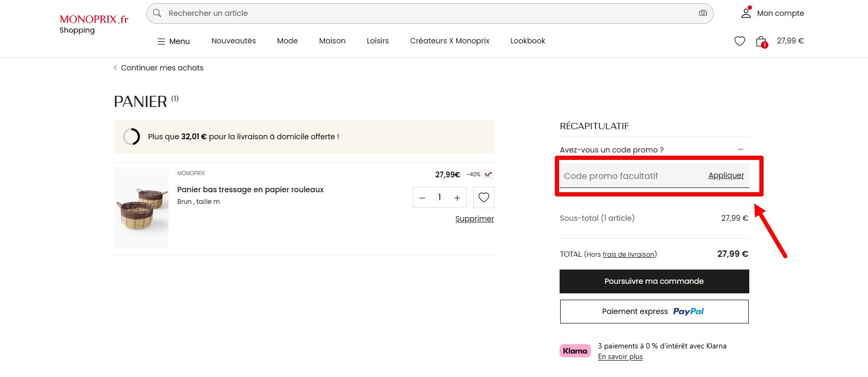Screen dimensions: 868x377
Task: Open the wishlist heart in header
Action: coord(740,41)
